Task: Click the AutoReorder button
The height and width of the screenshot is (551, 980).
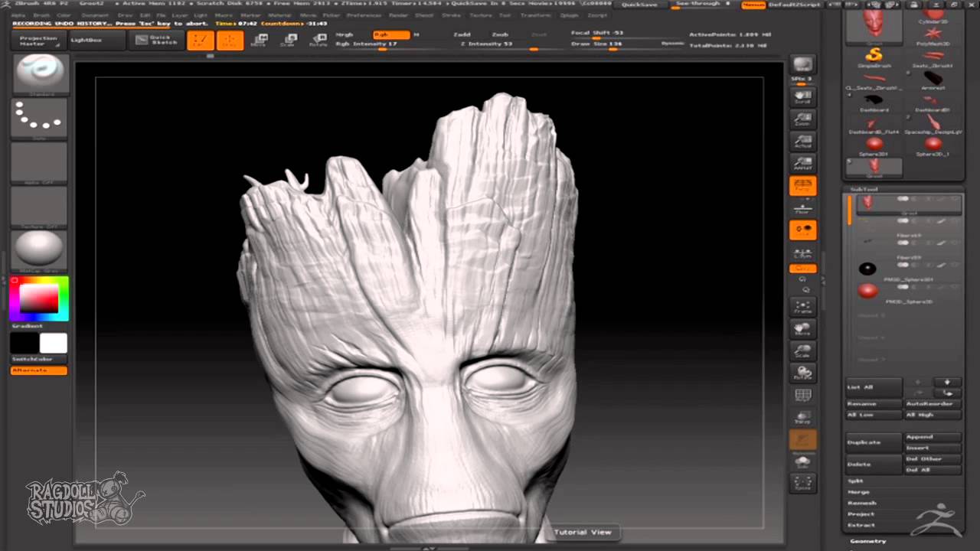Action: [933, 403]
